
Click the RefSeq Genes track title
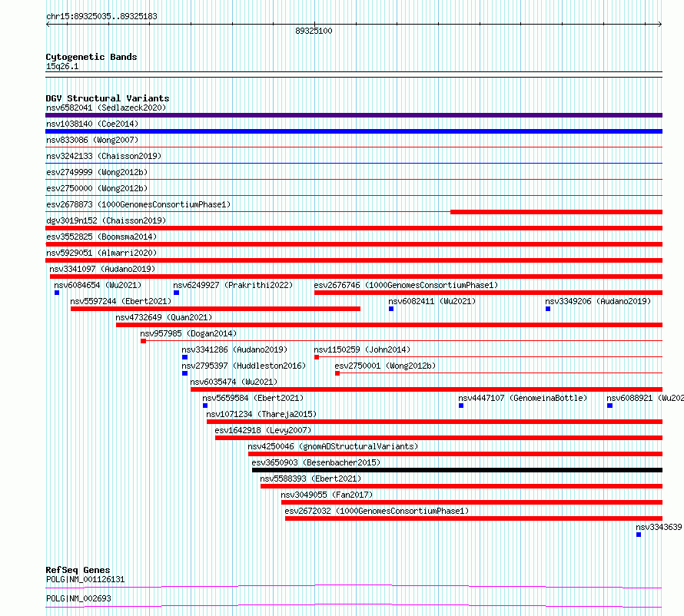tap(78, 570)
